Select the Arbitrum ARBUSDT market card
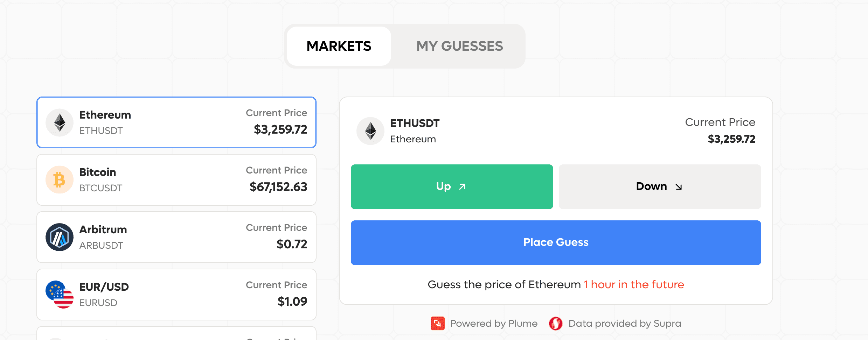Image resolution: width=868 pixels, height=340 pixels. [x=176, y=237]
